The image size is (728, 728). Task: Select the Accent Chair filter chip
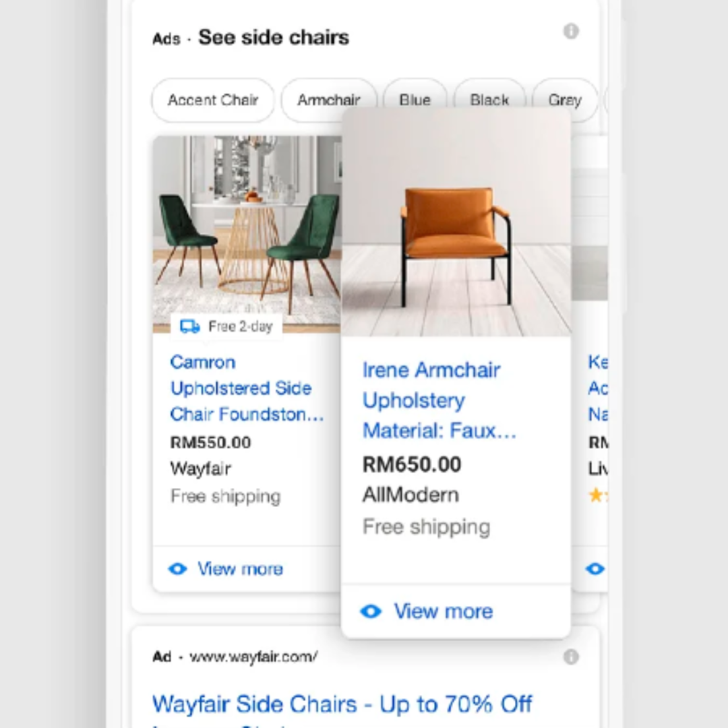[213, 100]
